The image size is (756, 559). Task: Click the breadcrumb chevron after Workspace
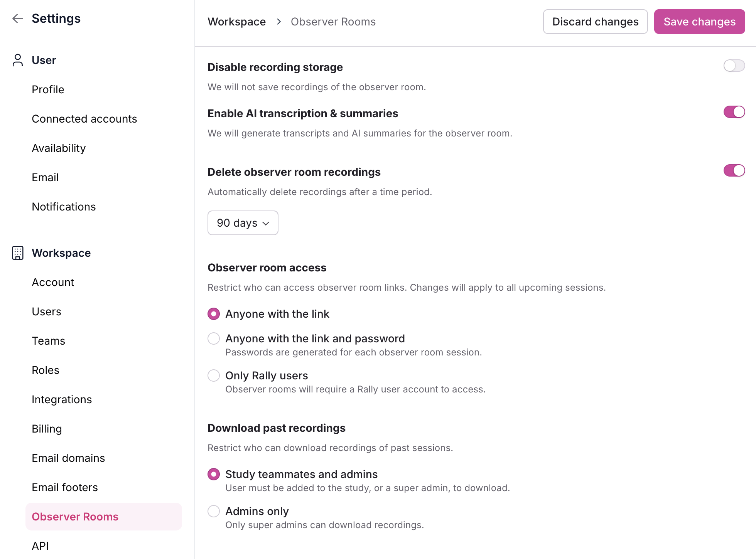point(279,22)
